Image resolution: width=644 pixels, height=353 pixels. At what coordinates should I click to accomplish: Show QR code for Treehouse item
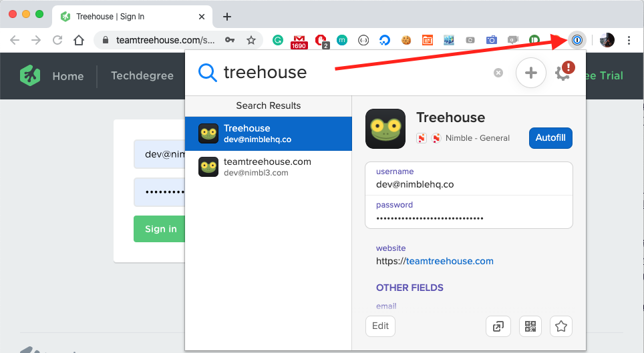click(x=530, y=326)
